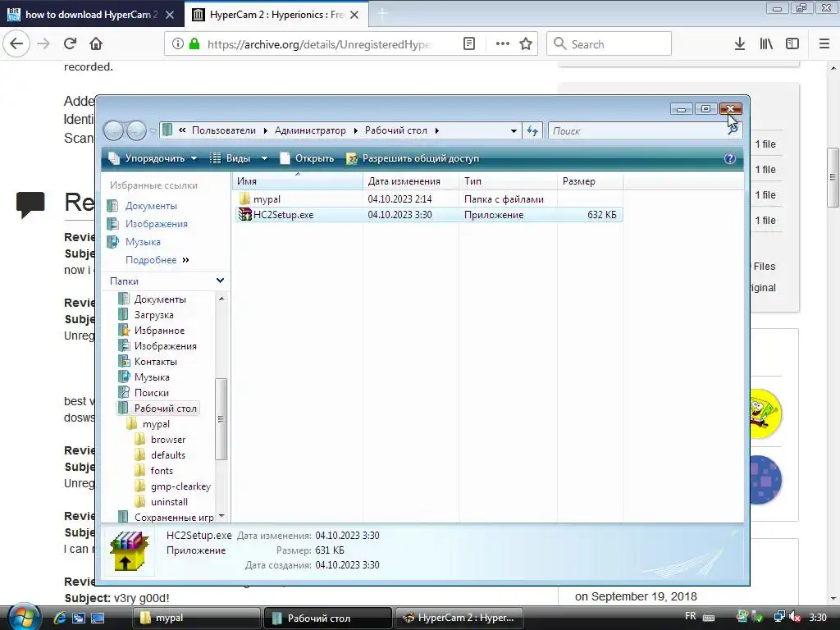Image resolution: width=840 pixels, height=630 pixels.
Task: Collapse the Папки folders pane
Action: point(220,281)
